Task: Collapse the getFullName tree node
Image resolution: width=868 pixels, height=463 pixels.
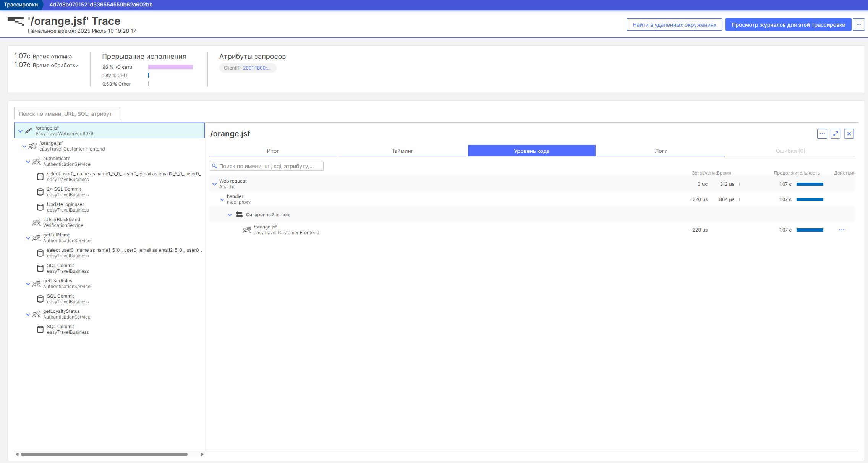Action: 28,238
